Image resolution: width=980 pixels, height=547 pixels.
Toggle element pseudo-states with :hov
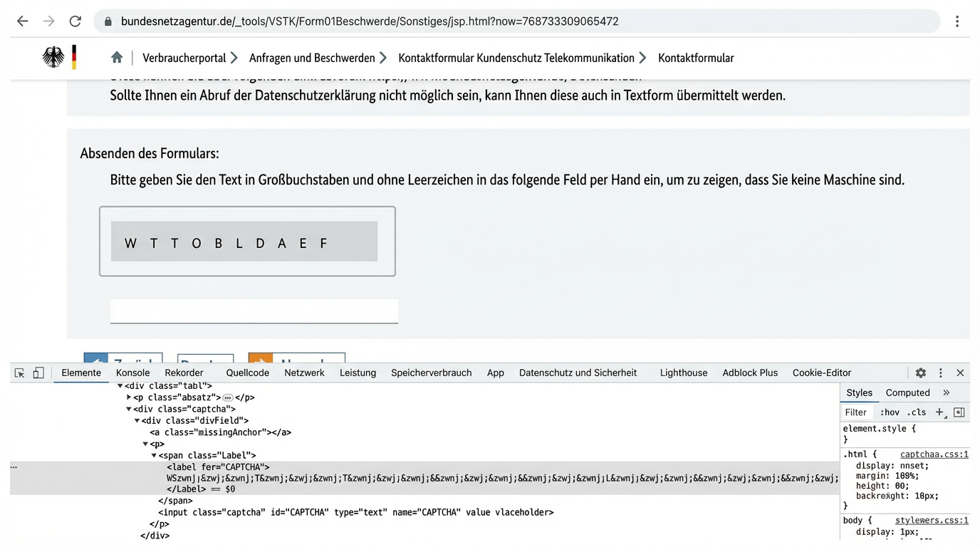tap(890, 412)
